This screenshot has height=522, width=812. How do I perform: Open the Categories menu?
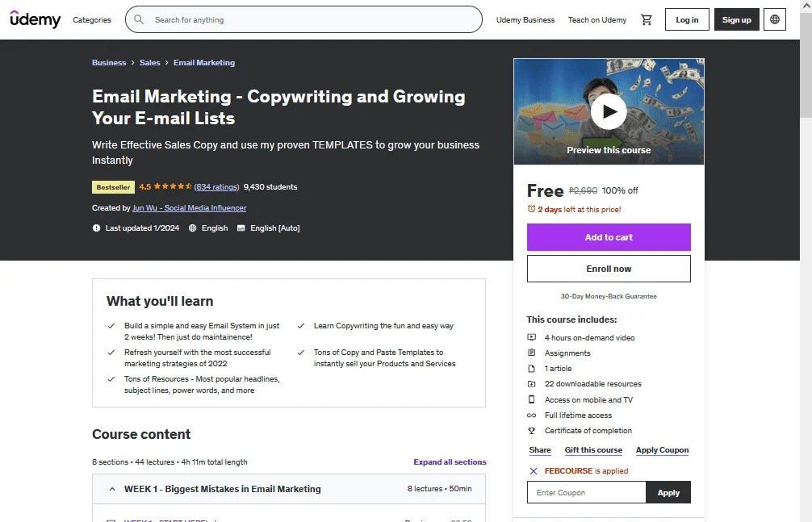click(x=92, y=19)
